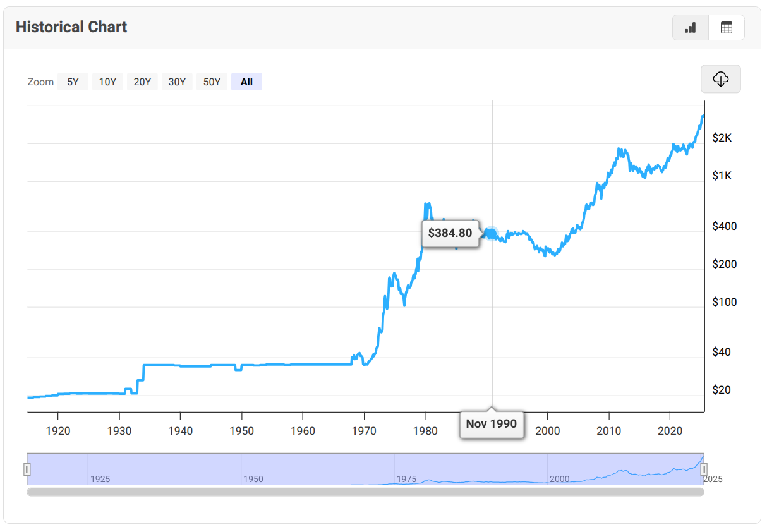Switch to bar chart view
The width and height of the screenshot is (767, 532).
tap(691, 28)
